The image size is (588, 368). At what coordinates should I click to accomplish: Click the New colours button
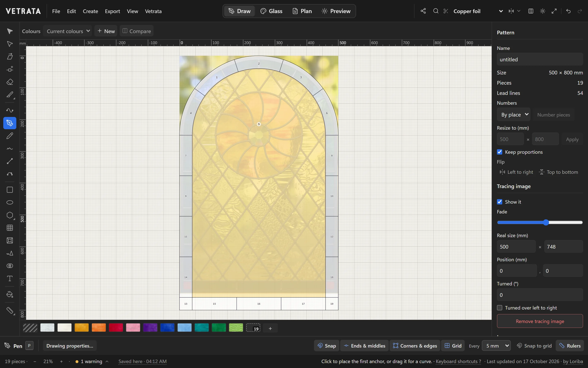pyautogui.click(x=106, y=31)
